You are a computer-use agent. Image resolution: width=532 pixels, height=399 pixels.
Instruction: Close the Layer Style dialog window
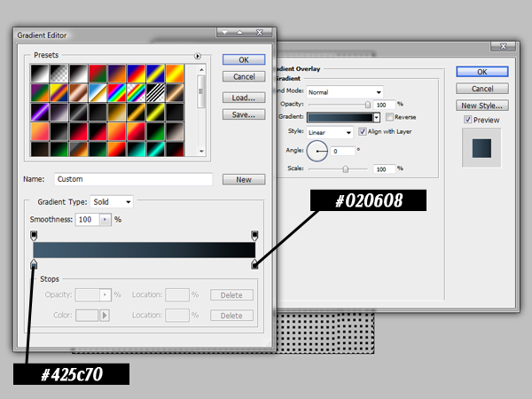(504, 46)
